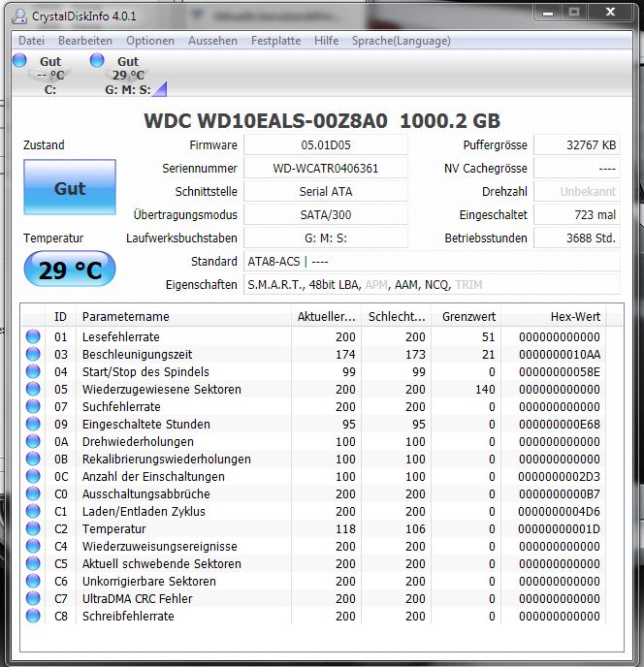Click hex value 0000000002D3
The image size is (644, 667).
560,476
